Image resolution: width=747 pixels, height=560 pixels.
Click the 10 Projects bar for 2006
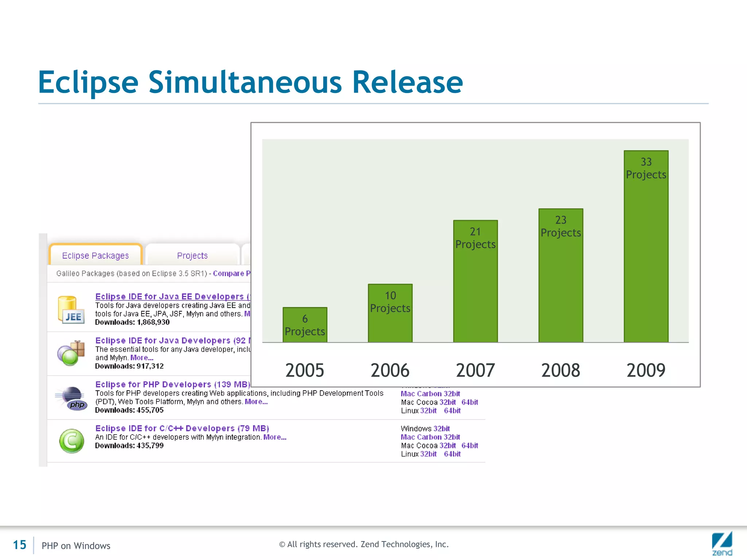click(x=390, y=313)
